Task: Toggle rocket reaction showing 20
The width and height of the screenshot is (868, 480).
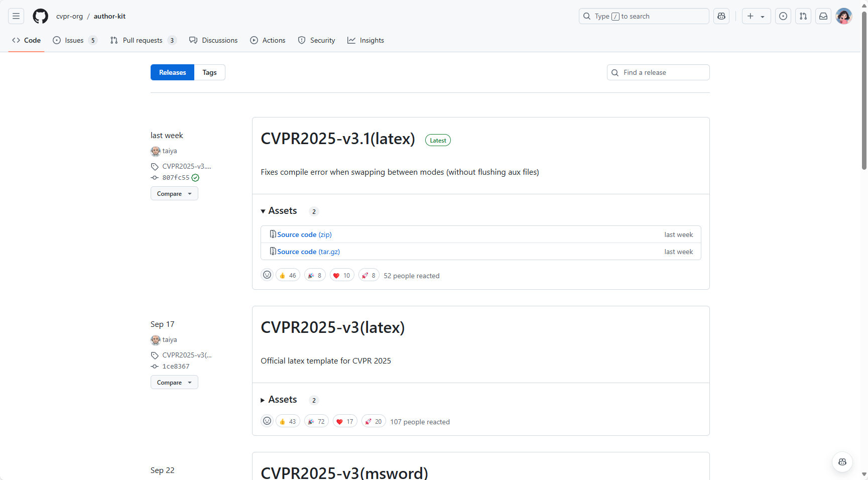Action: coord(374,421)
